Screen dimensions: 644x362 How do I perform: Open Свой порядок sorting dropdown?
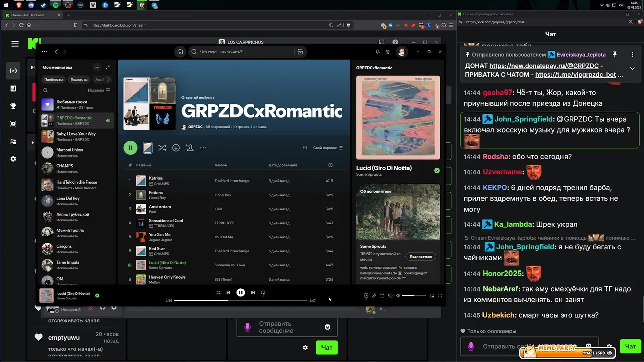pos(328,148)
